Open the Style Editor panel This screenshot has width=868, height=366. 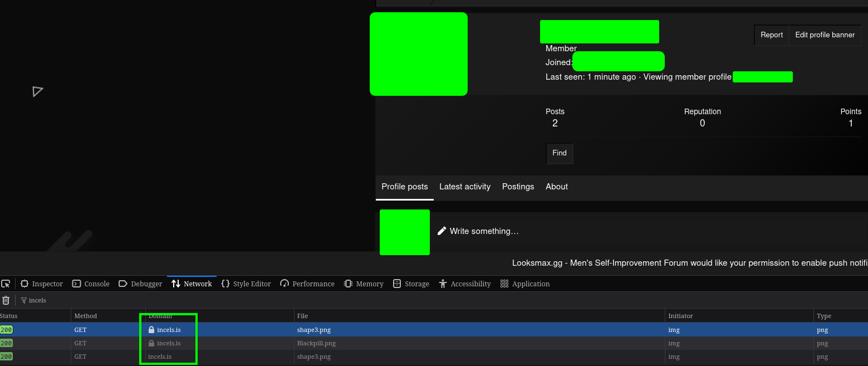point(246,284)
